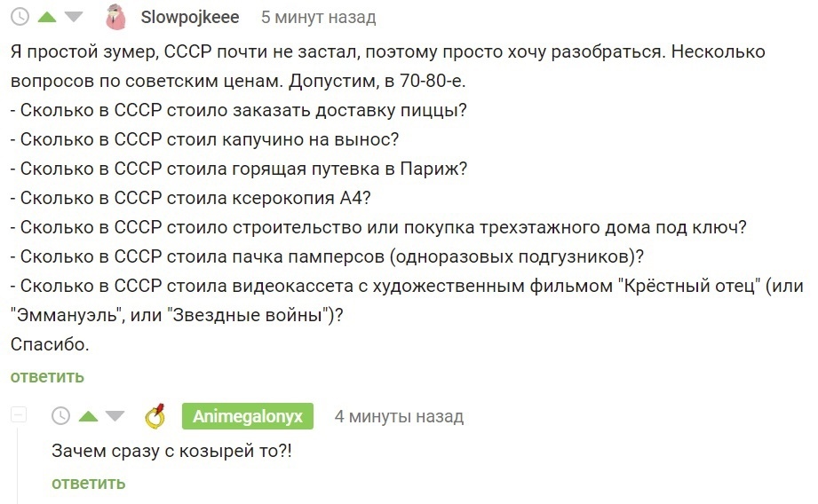
Task: Downvote Slowpojkeee's comment
Action: 74,17
